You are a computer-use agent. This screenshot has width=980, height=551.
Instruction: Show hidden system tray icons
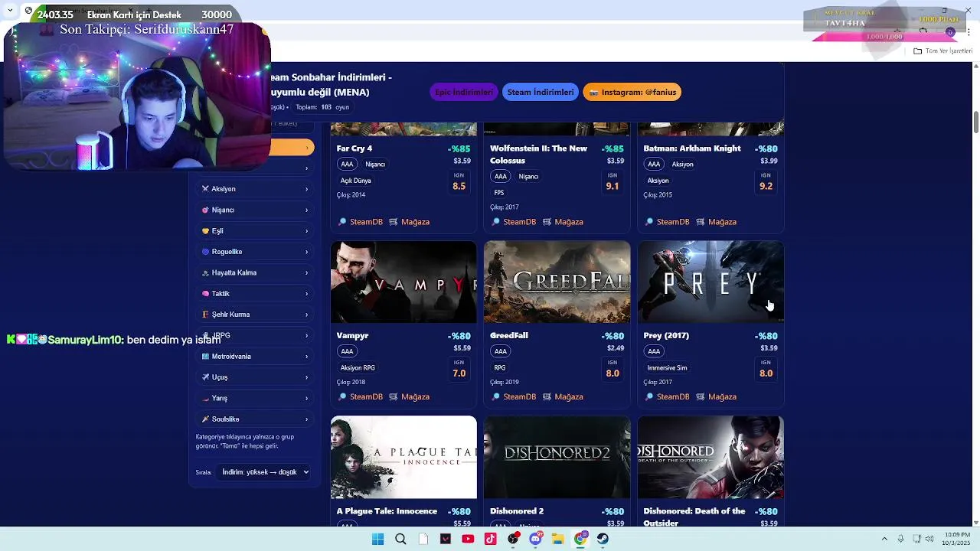(884, 539)
